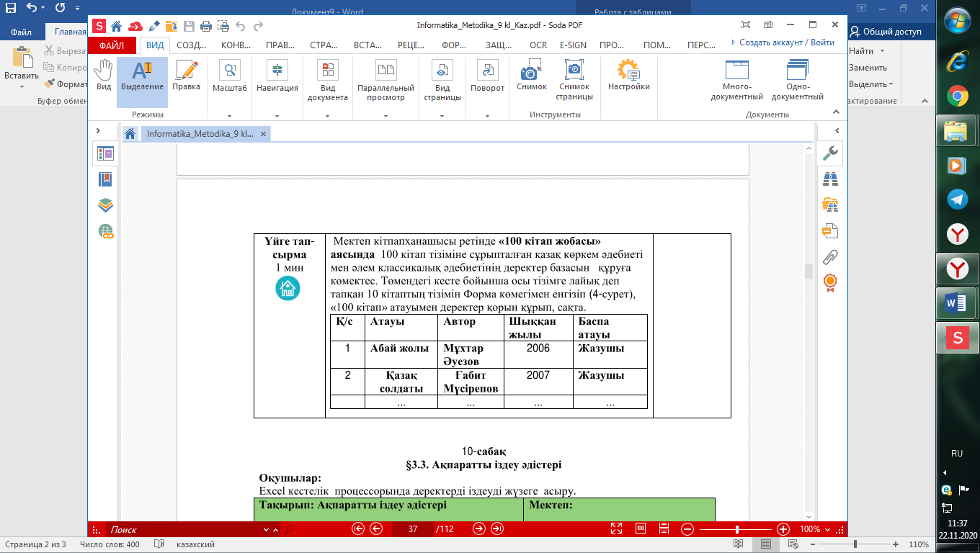Go to the previous PDF page
Image resolution: width=980 pixels, height=553 pixels.
pyautogui.click(x=375, y=529)
